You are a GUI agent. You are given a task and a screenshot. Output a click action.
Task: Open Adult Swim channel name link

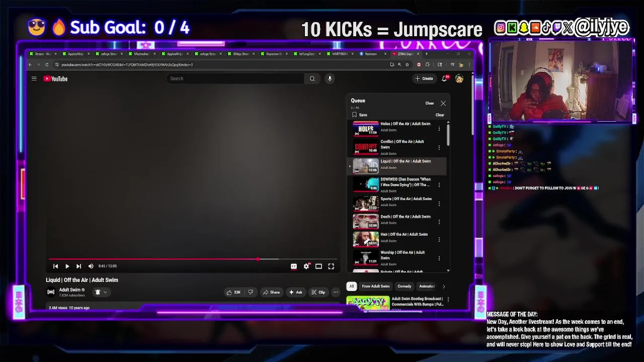pyautogui.click(x=70, y=290)
